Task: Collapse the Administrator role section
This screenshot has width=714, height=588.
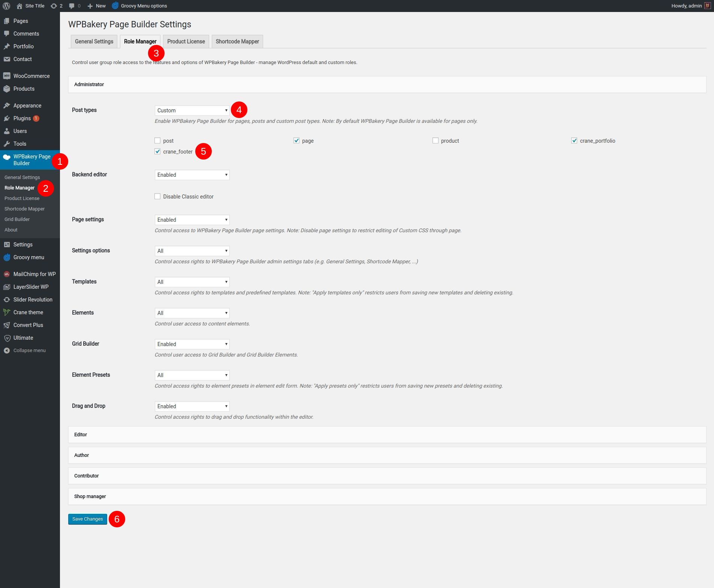Action: pyautogui.click(x=387, y=84)
